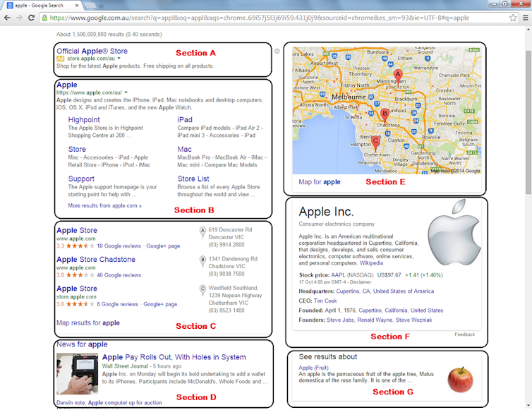This screenshot has height=410, width=532.
Task: Open the Mac sitelink
Action: pos(185,150)
